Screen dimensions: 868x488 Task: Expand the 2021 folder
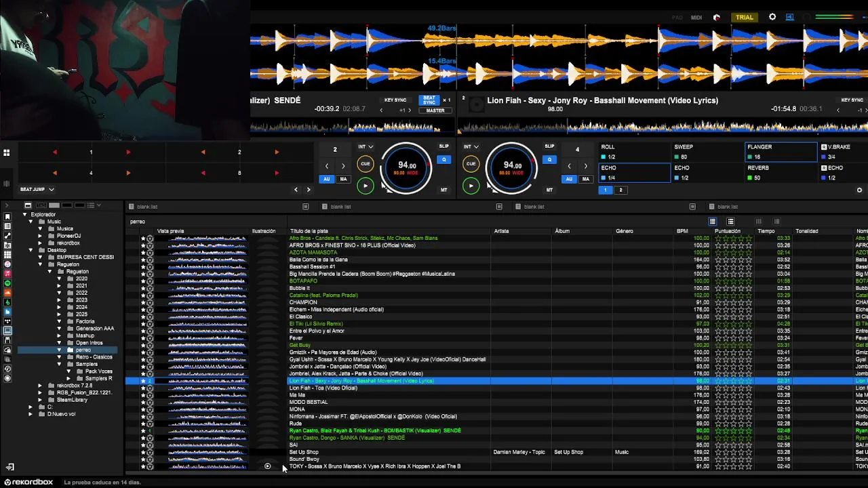[x=59, y=286]
